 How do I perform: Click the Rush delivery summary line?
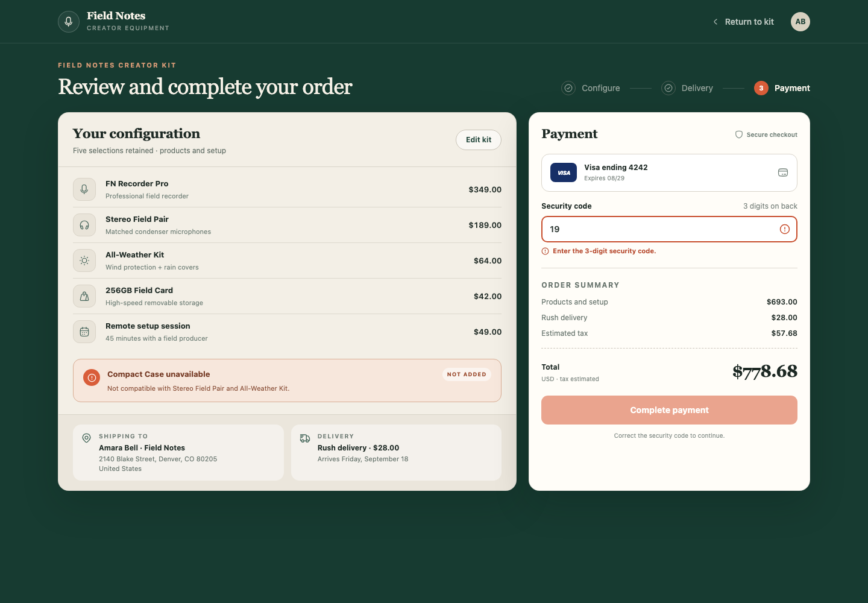[669, 318]
